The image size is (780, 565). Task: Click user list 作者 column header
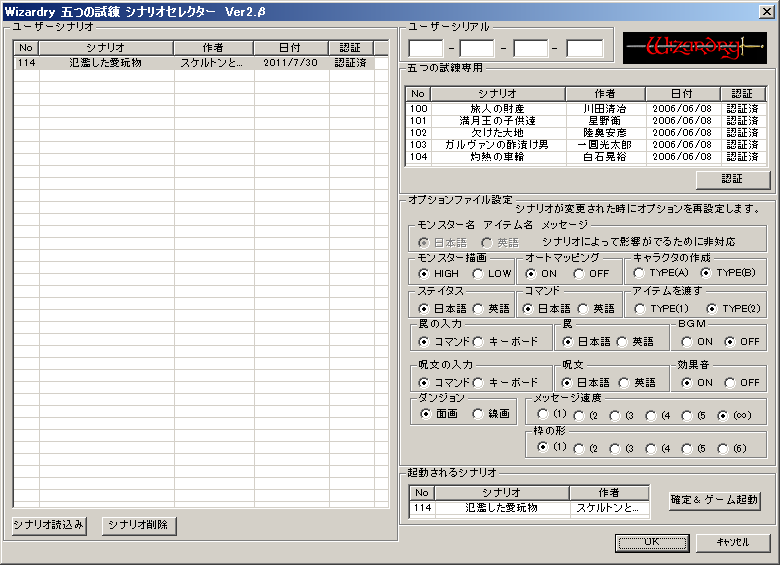(213, 48)
